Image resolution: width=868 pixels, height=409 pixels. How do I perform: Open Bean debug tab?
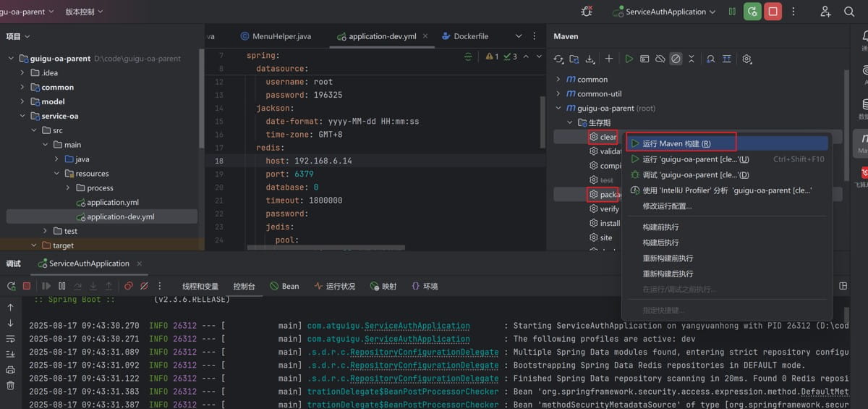coord(284,286)
